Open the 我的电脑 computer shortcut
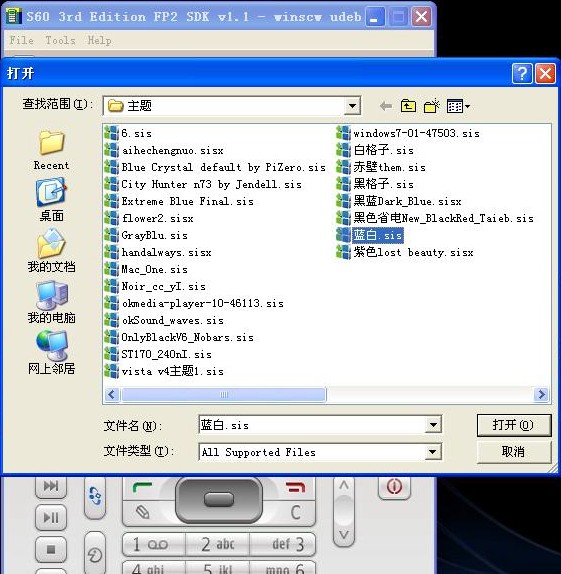The width and height of the screenshot is (561, 574). pyautogui.click(x=51, y=302)
